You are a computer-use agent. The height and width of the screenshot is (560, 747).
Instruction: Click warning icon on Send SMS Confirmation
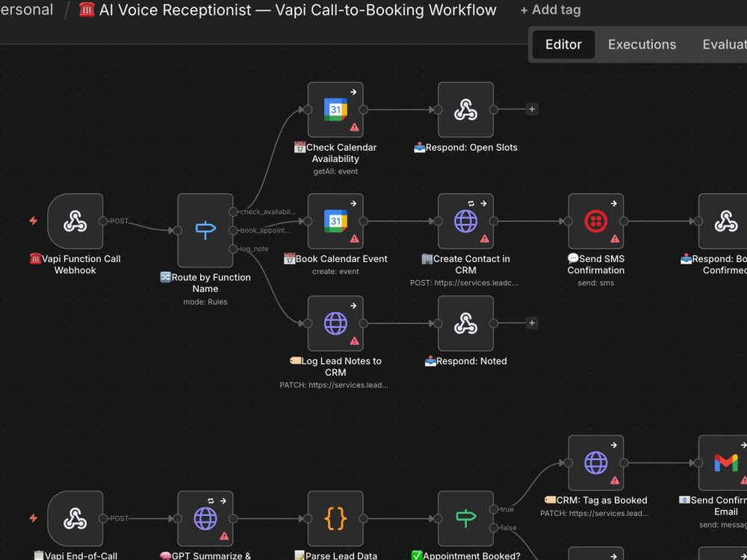615,239
